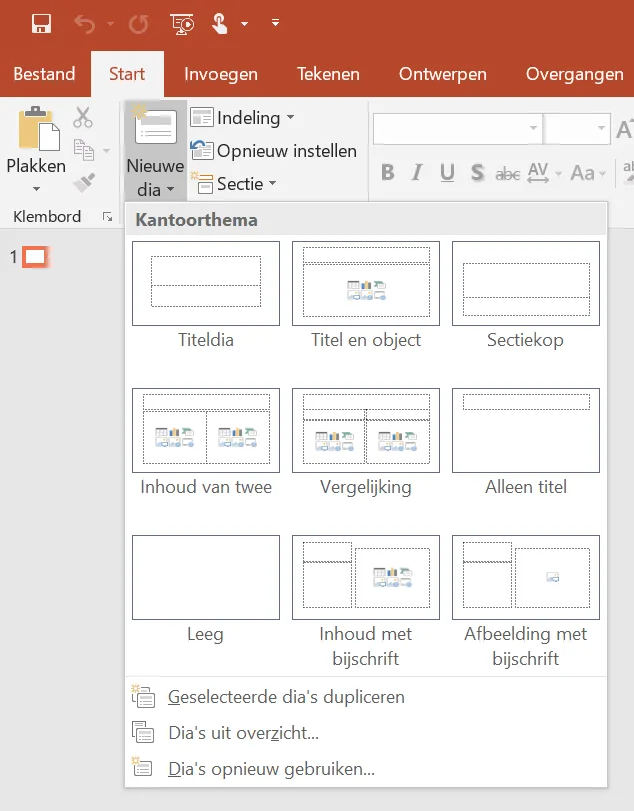
Task: Switch to the Tekenen tab
Action: pyautogui.click(x=328, y=74)
